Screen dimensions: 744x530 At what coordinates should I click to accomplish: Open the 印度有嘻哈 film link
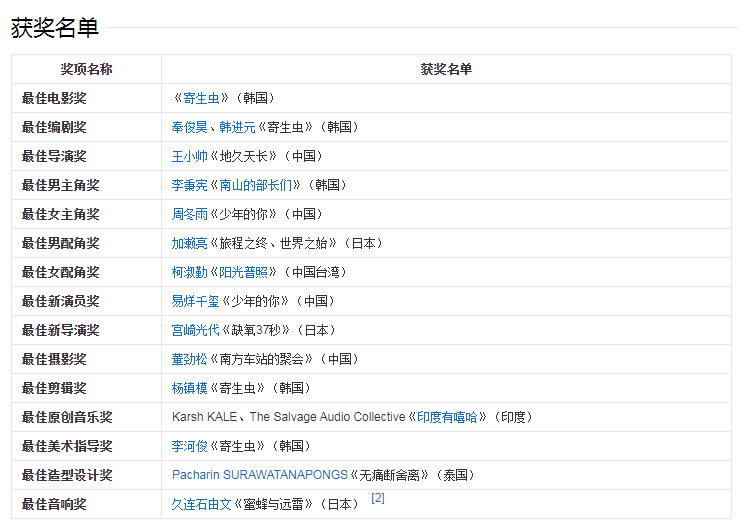(446, 417)
